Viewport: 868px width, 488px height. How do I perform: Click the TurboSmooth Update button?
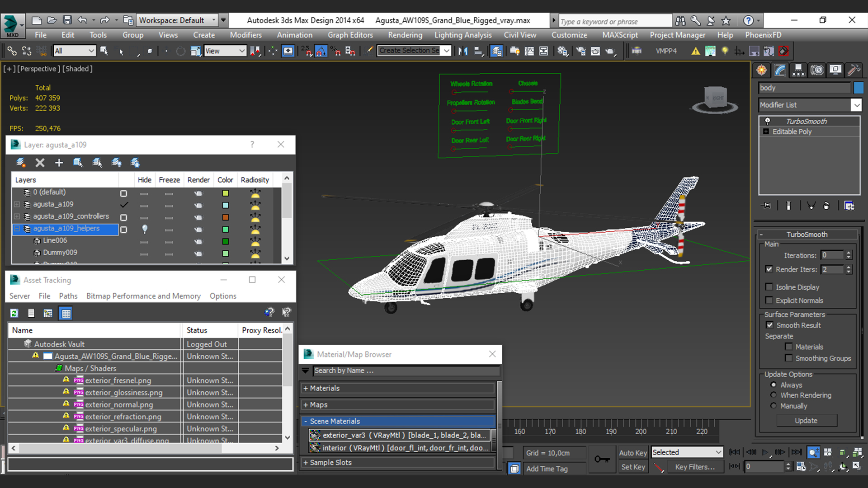coord(806,421)
